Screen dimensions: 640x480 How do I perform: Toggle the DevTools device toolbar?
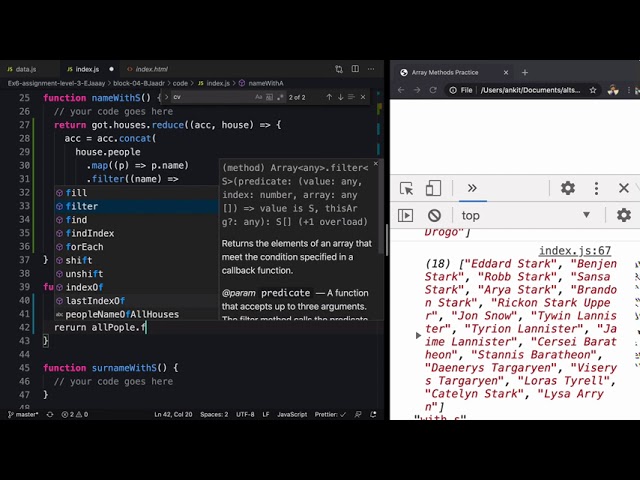(433, 188)
